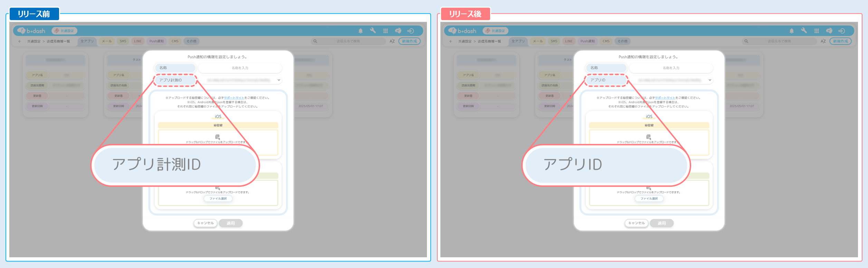Screen dimensions: 868x268
Task: Open the apps grid icon in リリース前 screenshot
Action: point(385,31)
